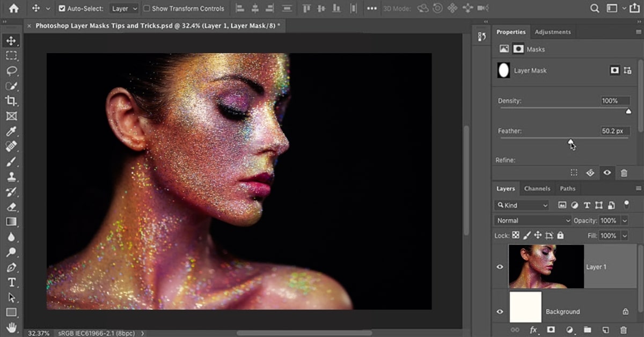This screenshot has height=337, width=644.
Task: Toggle mask visibility eye in Properties panel
Action: point(607,173)
